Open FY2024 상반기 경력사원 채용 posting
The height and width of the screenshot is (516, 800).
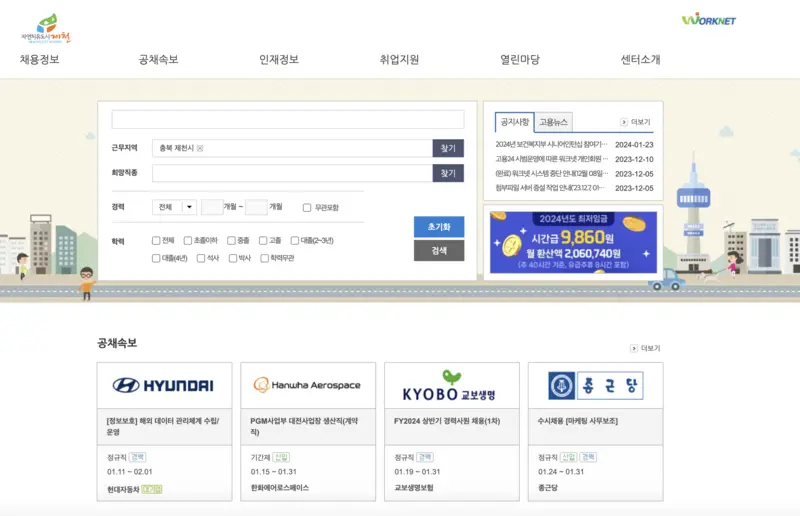pos(447,421)
